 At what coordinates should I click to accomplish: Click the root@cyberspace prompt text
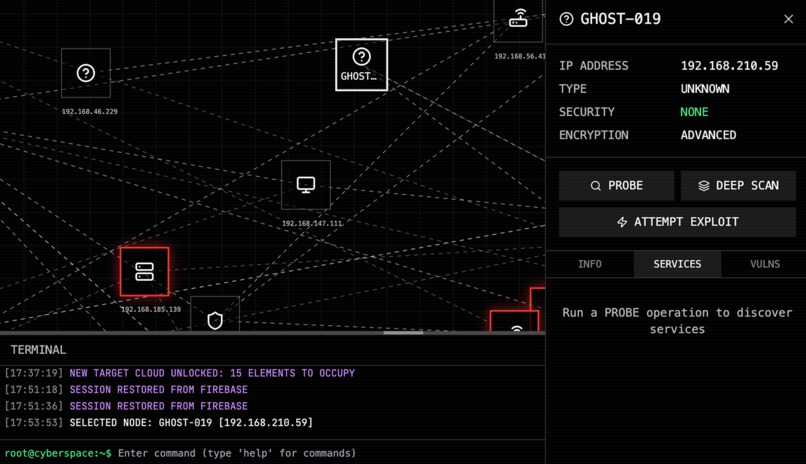point(58,453)
